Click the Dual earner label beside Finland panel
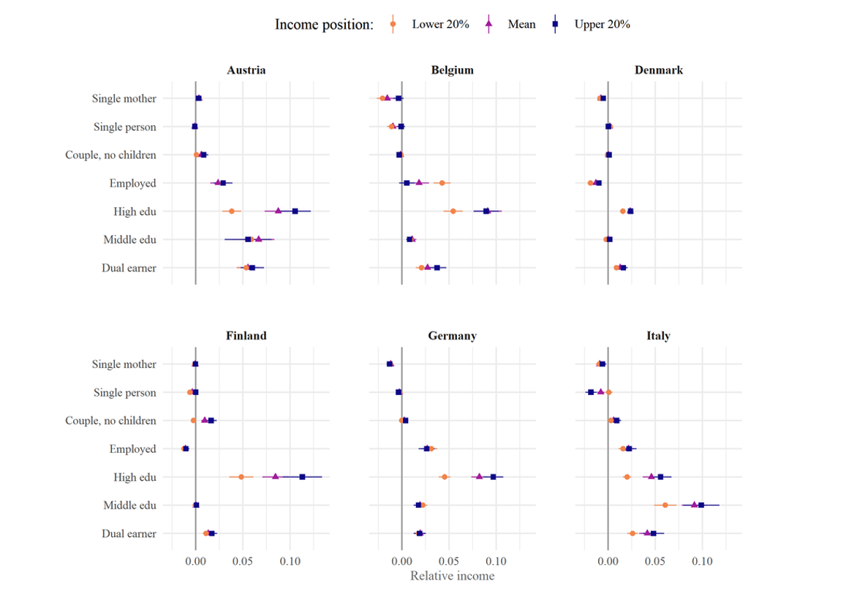Image resolution: width=868 pixels, height=589 pixels. [x=129, y=533]
